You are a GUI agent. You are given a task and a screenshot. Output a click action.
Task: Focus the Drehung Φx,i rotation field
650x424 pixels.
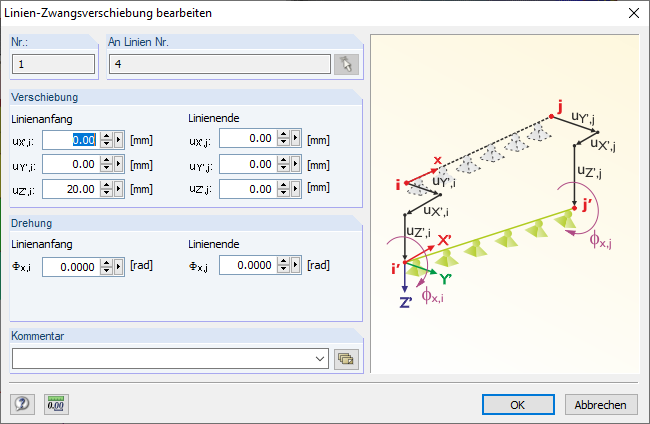coord(71,267)
